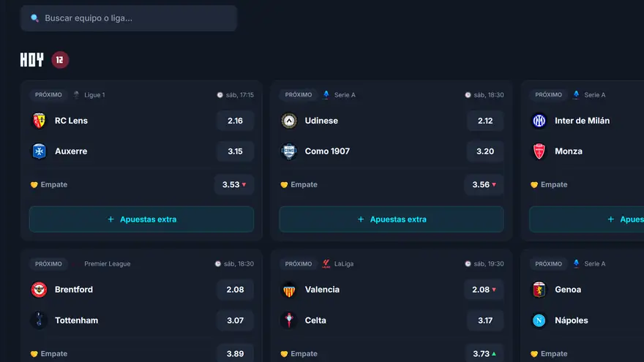Click the Tottenham team crest
644x362 pixels.
click(x=39, y=320)
